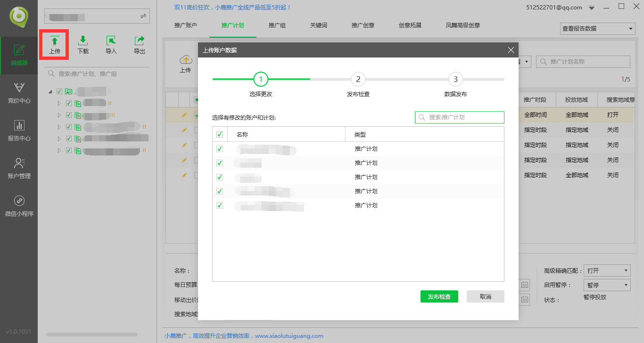Maximize the application window
The image size is (644, 343).
pos(621,6)
